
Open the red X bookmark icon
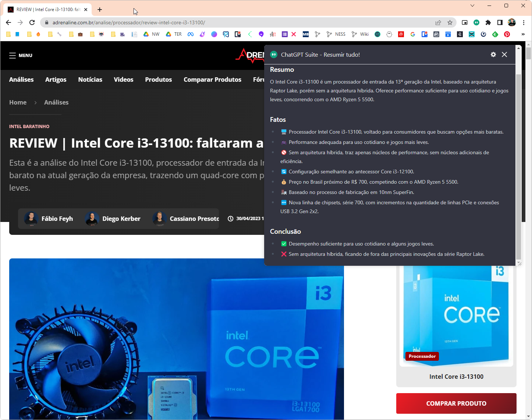point(294,34)
